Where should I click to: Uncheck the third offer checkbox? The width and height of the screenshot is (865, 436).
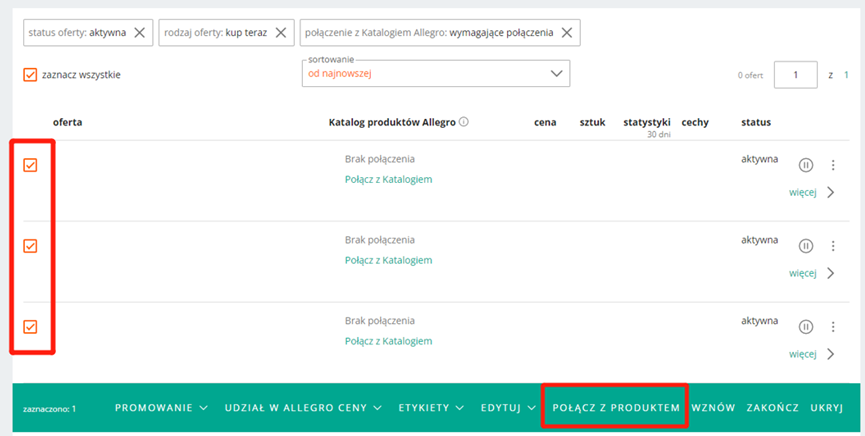tap(30, 326)
